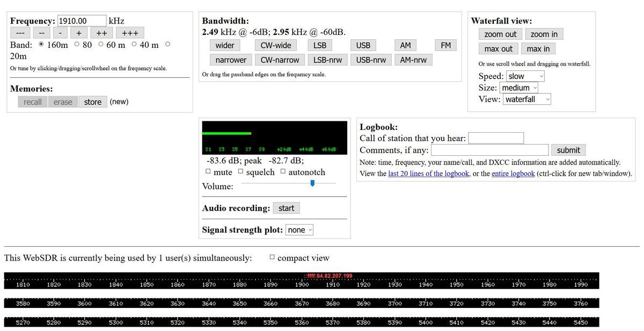The height and width of the screenshot is (331, 644).
Task: Open the waterfall Speed dropdown
Action: [525, 76]
